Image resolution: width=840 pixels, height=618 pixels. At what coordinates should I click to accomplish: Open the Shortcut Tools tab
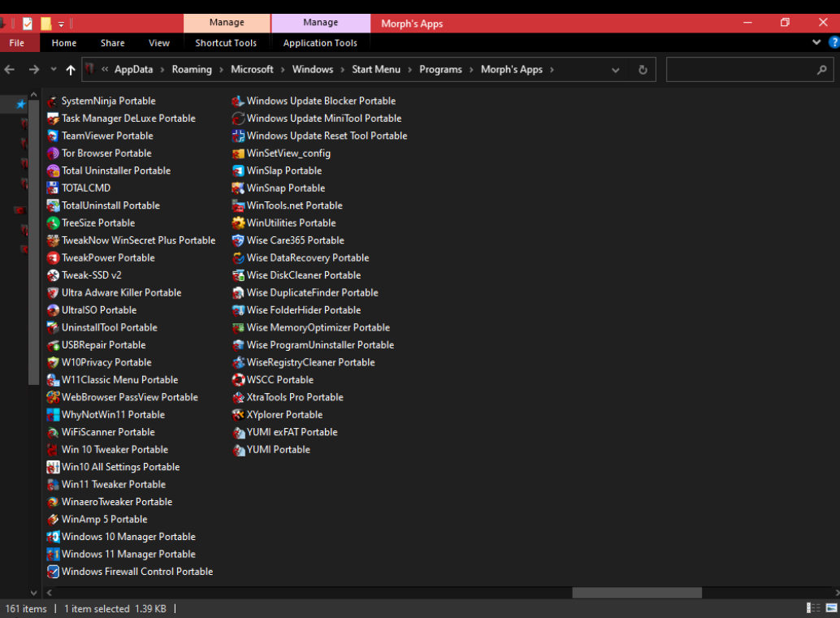[x=226, y=43]
